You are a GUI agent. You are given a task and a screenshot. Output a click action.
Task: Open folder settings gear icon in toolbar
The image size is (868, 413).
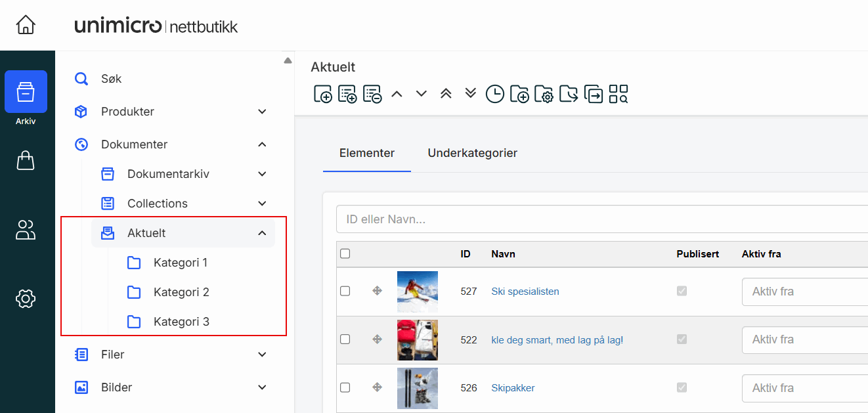coord(544,94)
